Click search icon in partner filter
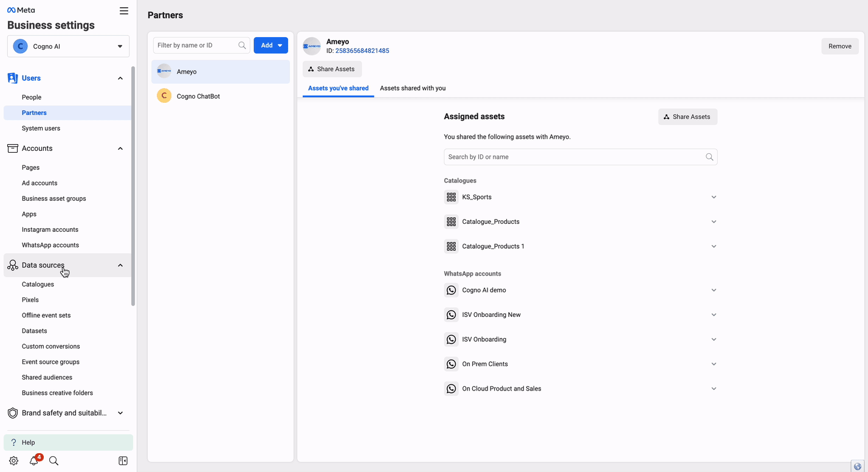 click(x=242, y=46)
